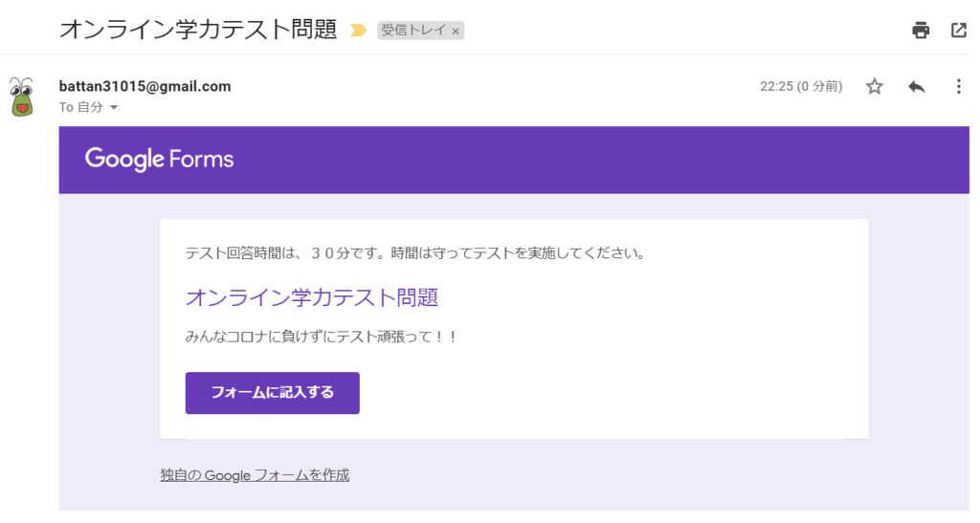Click the print all icon
The width and height of the screenshot is (980, 523).
pos(920,30)
